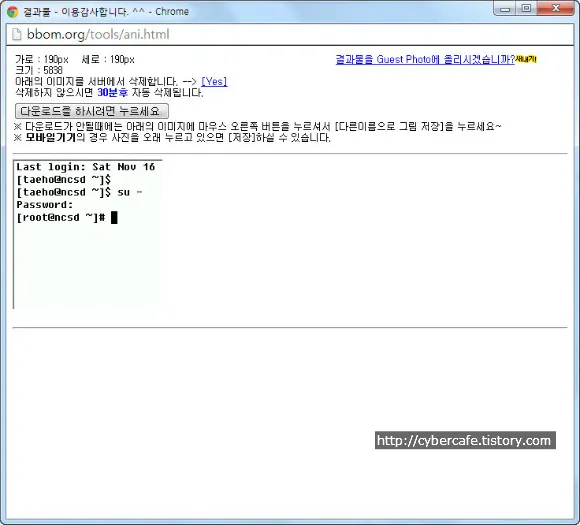Click the bold blue 30분후 text

coord(112,92)
